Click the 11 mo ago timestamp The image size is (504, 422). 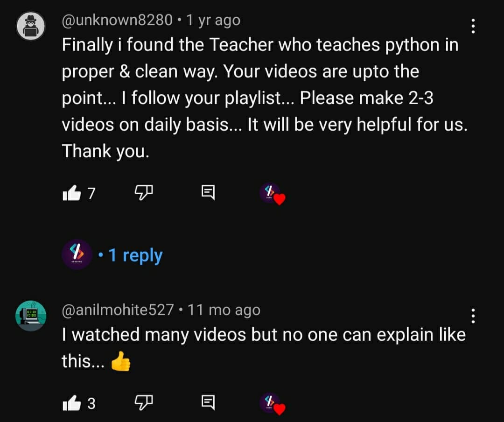coord(224,310)
